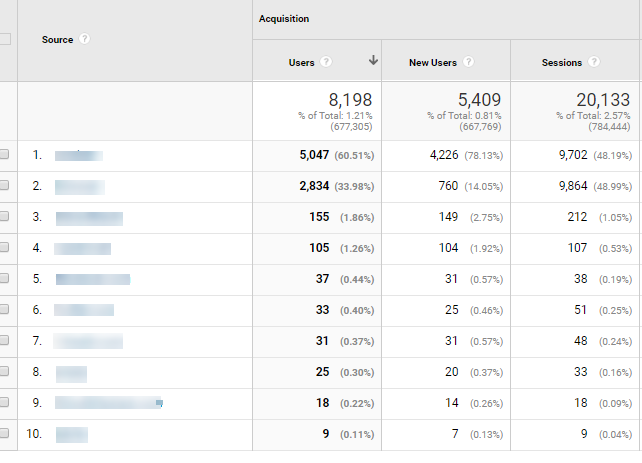Click the descending sort arrow in Users column
Screen dimensions: 642x463
(373, 61)
